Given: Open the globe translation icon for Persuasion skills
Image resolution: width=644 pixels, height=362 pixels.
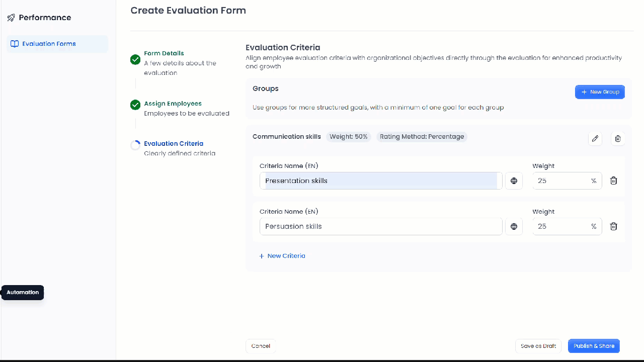Looking at the screenshot, I should pos(514,226).
